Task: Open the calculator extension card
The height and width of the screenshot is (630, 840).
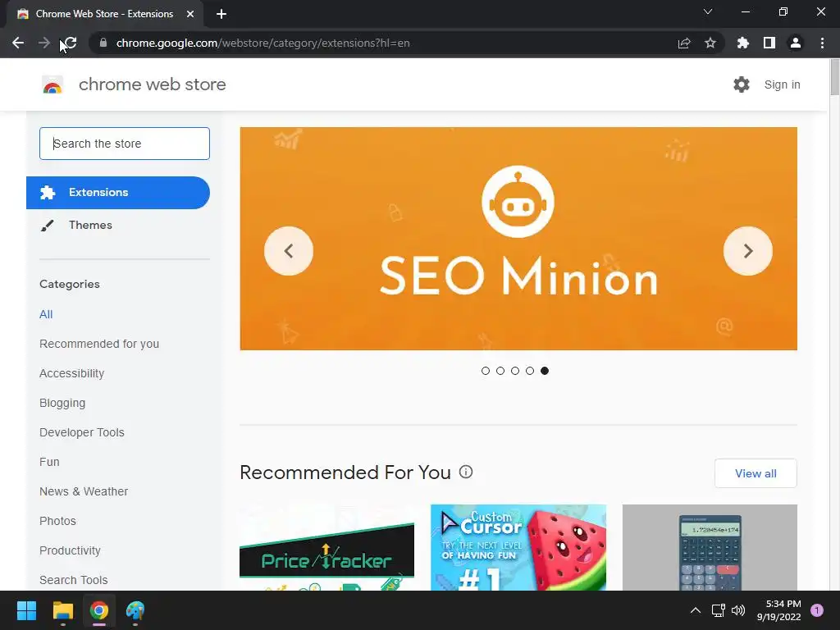Action: pyautogui.click(x=710, y=547)
